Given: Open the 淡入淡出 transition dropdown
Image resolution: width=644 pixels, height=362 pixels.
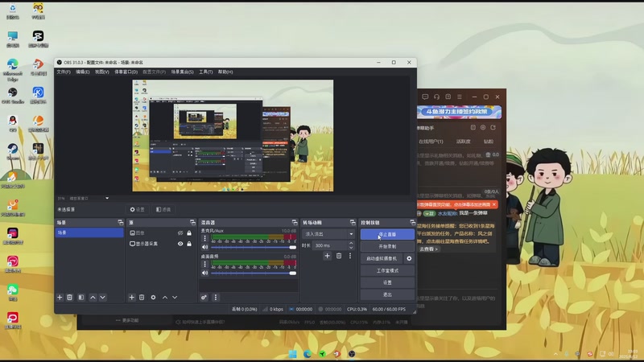Looking at the screenshot, I should click(x=328, y=234).
